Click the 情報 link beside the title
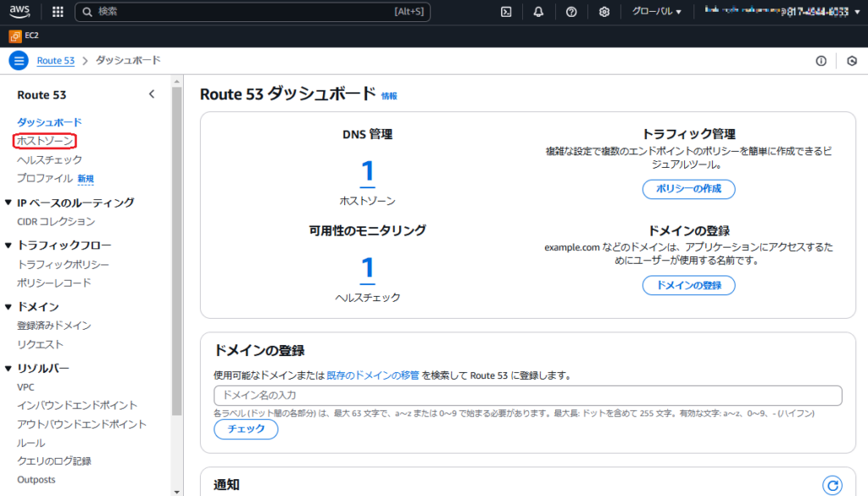The height and width of the screenshot is (496, 868). click(x=389, y=96)
